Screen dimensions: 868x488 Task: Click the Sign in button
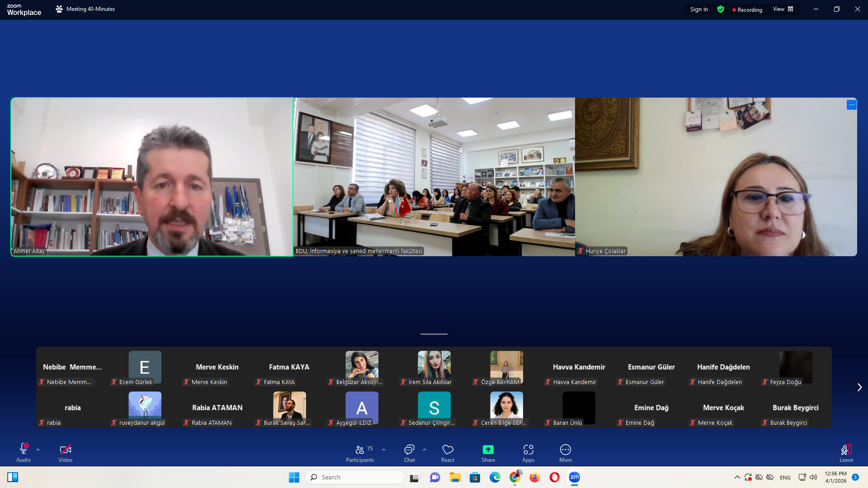pyautogui.click(x=698, y=9)
